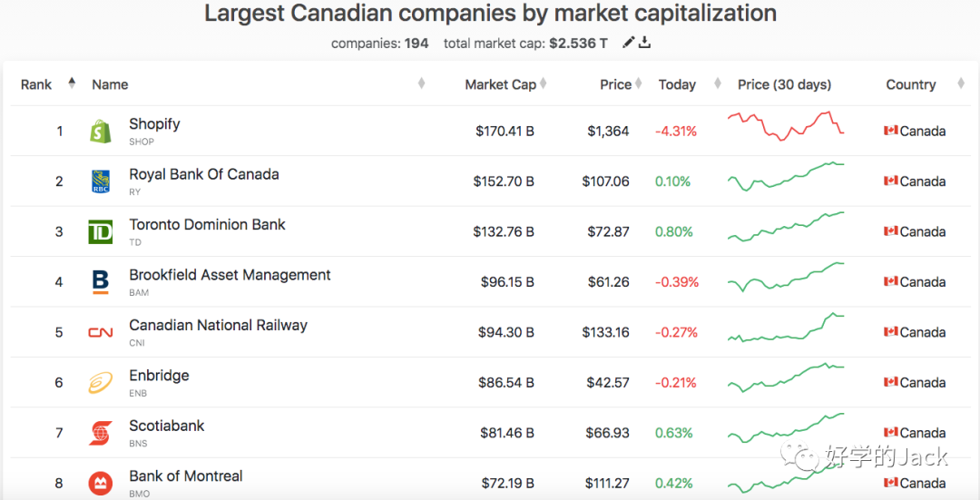
Task: Click the Enbridge logo icon
Action: (100, 383)
